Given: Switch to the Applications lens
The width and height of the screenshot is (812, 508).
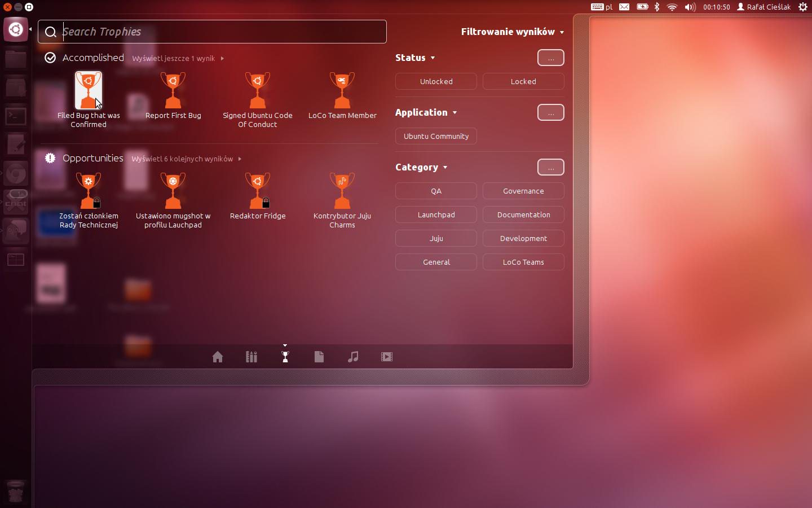Looking at the screenshot, I should [251, 357].
